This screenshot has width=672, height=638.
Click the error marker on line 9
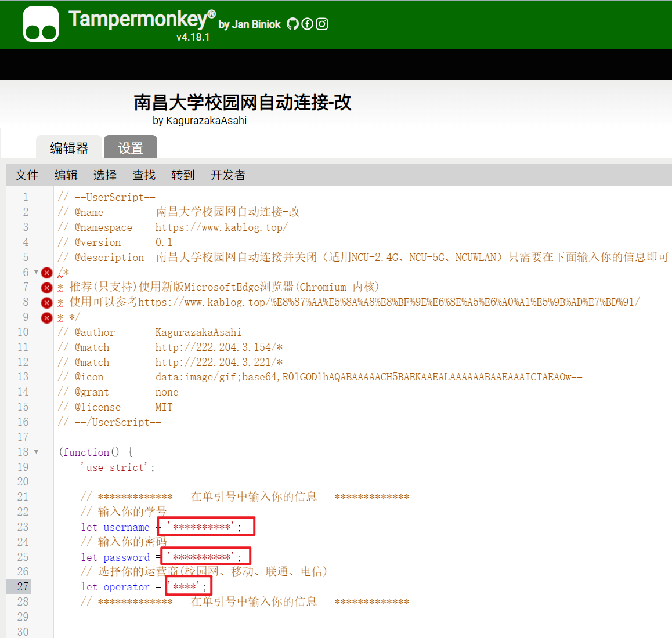47,318
